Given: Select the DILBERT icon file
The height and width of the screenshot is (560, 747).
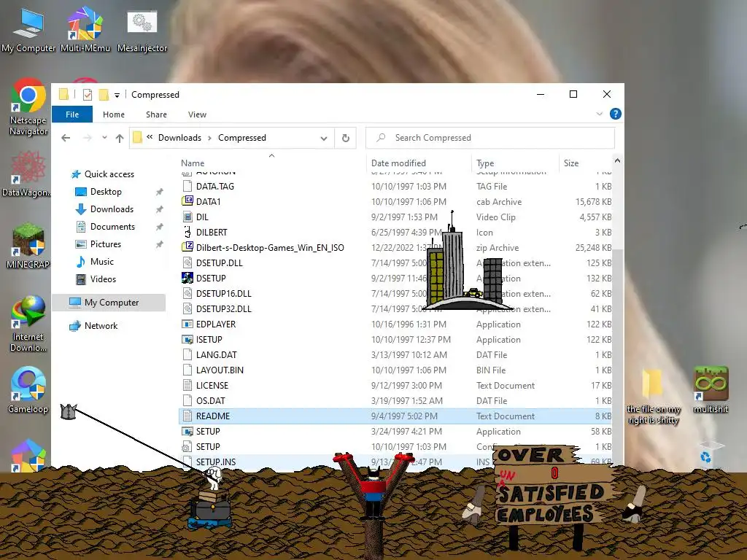Looking at the screenshot, I should tap(187, 233).
